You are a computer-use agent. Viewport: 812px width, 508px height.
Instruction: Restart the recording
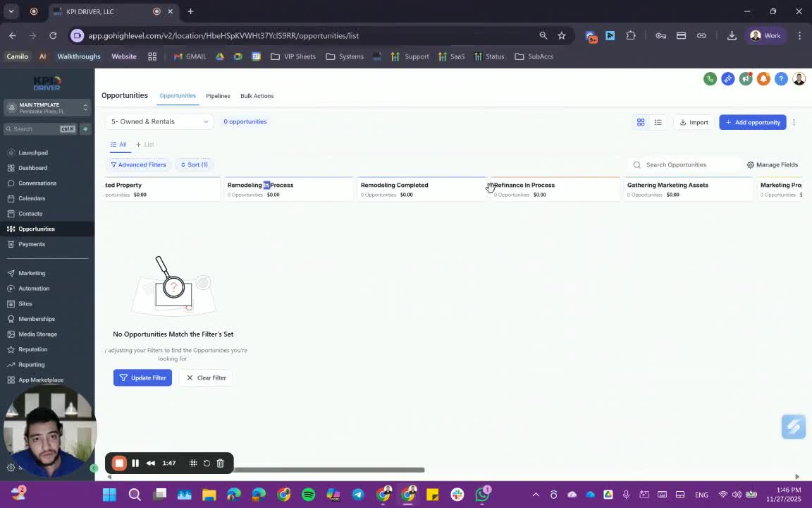tap(207, 464)
